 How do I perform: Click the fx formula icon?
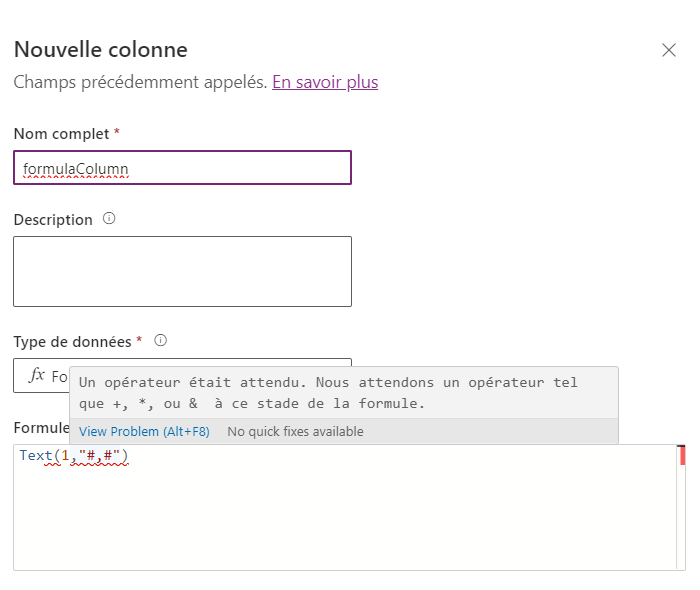click(37, 376)
